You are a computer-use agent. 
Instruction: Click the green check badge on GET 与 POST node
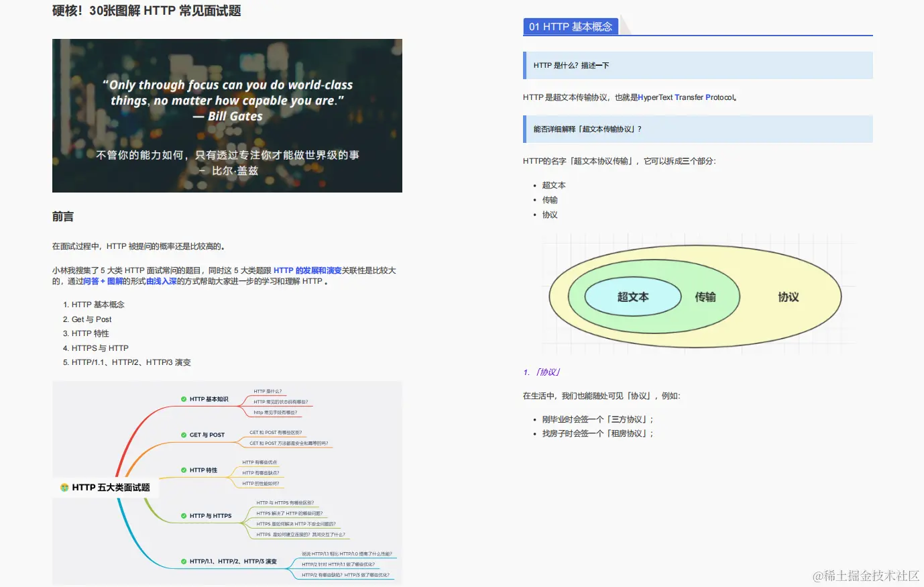pos(182,435)
